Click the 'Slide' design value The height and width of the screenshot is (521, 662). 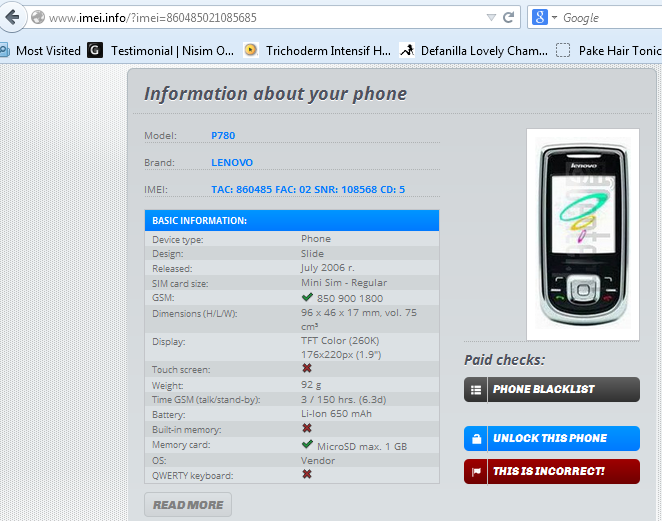[312, 254]
